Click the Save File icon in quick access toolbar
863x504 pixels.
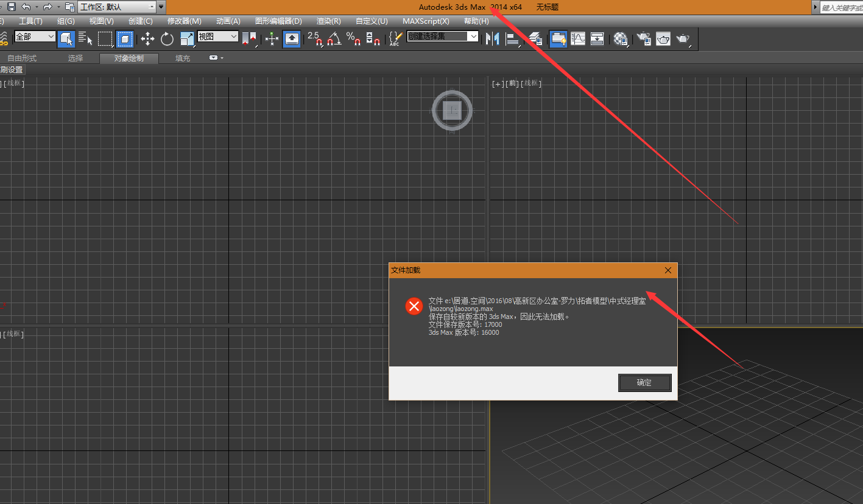[11, 7]
